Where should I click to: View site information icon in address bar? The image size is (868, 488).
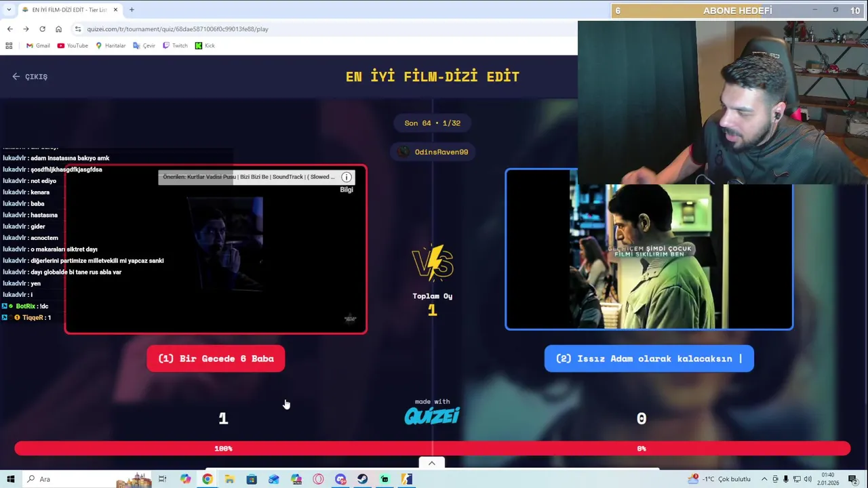78,29
